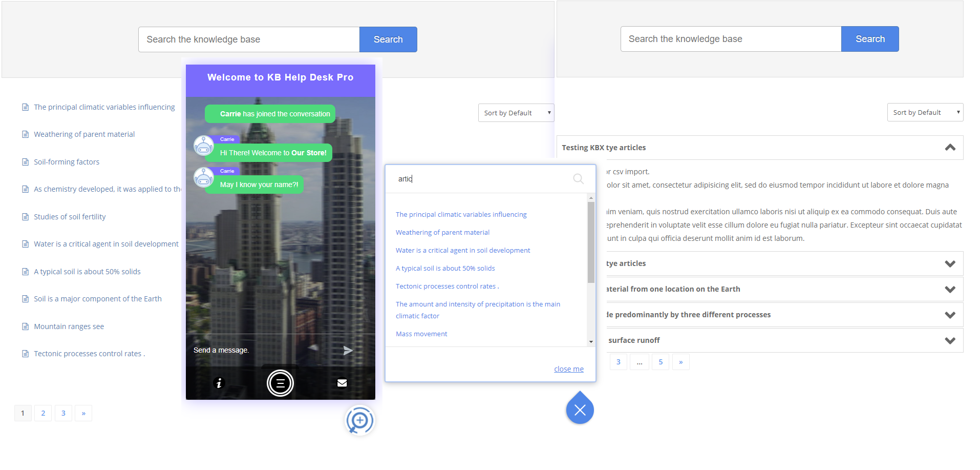Open left Sort by Default dropdown

click(x=516, y=113)
